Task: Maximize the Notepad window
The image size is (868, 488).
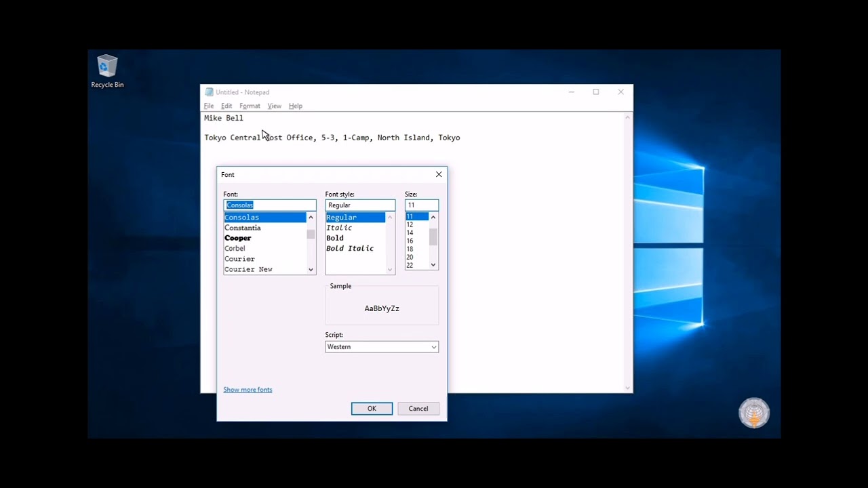Action: 596,92
